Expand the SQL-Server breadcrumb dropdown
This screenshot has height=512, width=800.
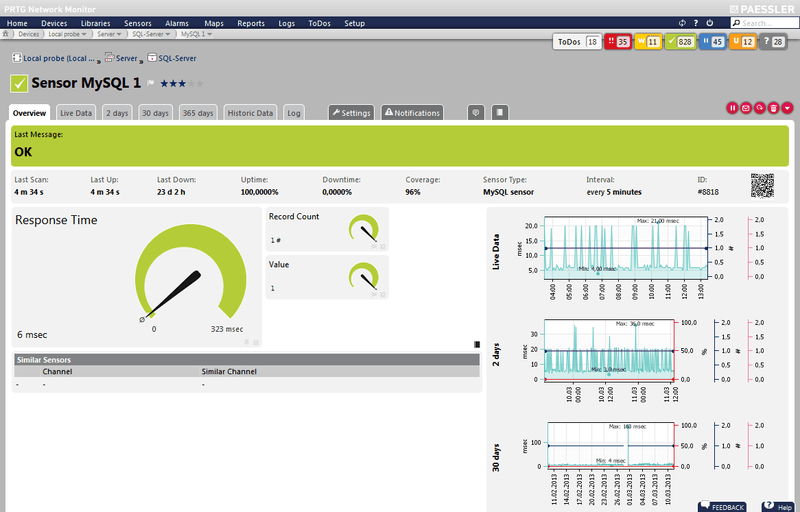[x=167, y=34]
